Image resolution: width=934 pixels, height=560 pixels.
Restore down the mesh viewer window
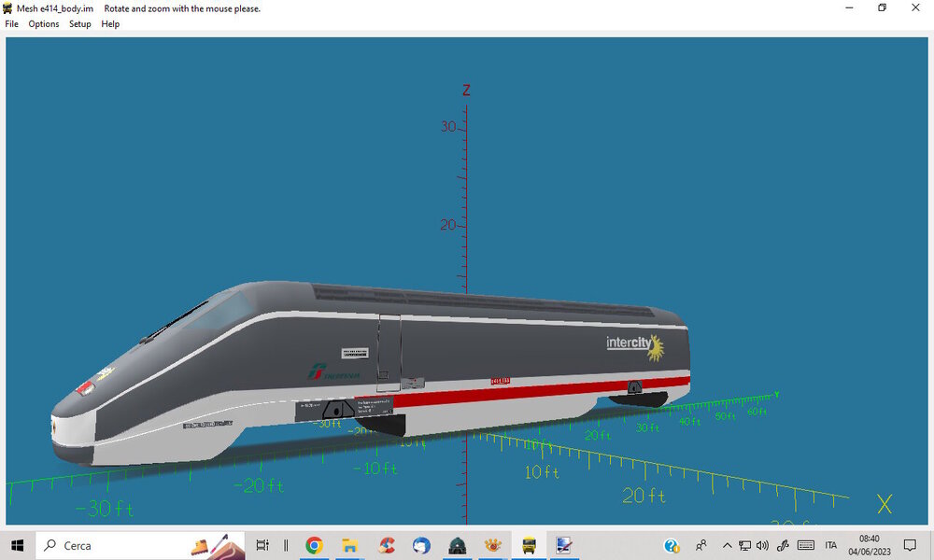(x=883, y=7)
